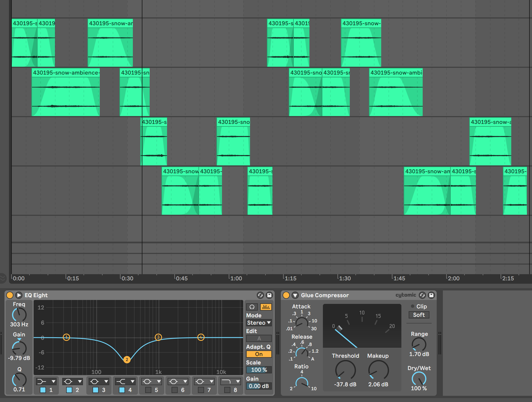This screenshot has height=402, width=532.
Task: Toggle the spectrum analyzer icon in EQ Eight
Action: tap(265, 307)
